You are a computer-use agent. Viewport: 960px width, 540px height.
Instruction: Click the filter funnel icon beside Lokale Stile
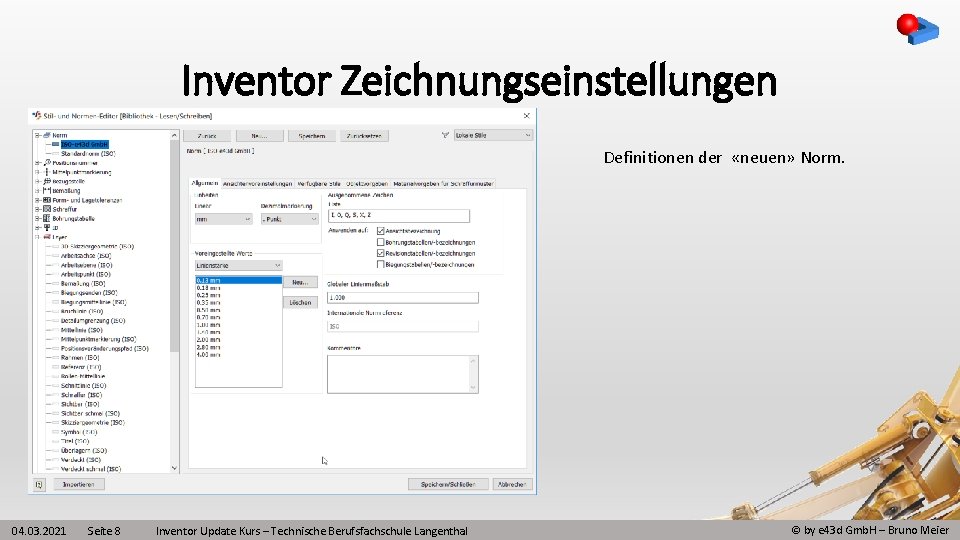[x=445, y=135]
